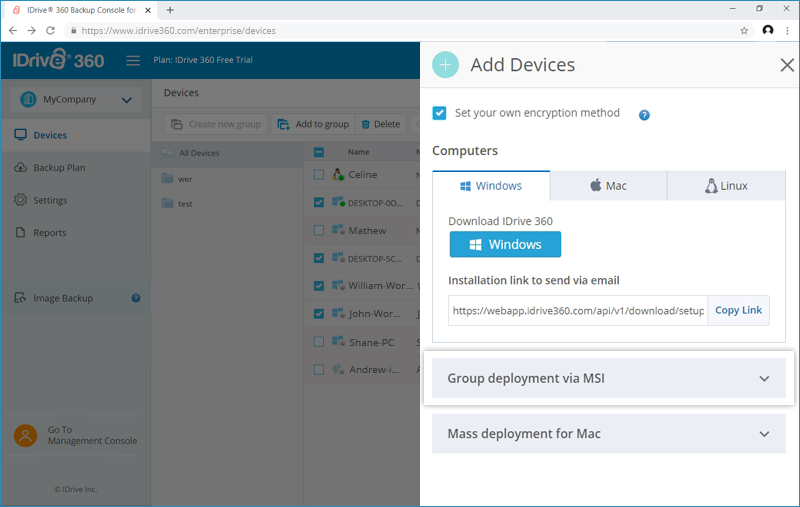Toggle Set your own encryption method checkbox
Screen dimensions: 800x507
(x=439, y=113)
